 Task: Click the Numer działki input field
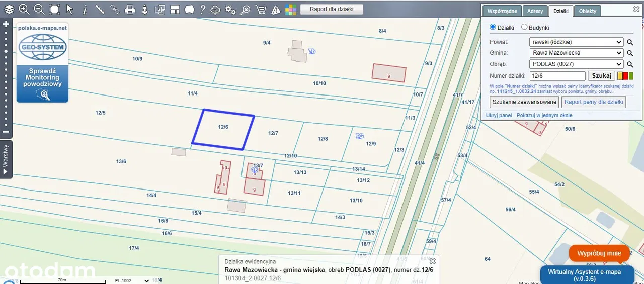tap(557, 76)
